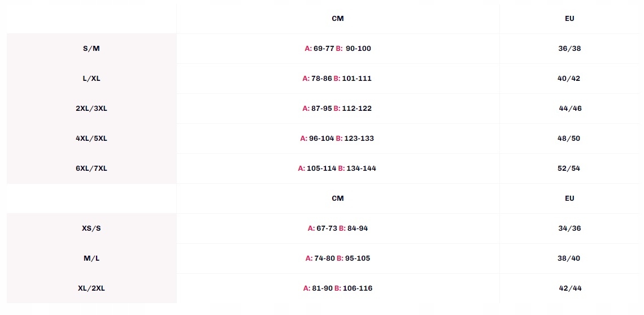Click the 6XL/7XL size label
Screen dimensions: 644x315
tap(91, 169)
